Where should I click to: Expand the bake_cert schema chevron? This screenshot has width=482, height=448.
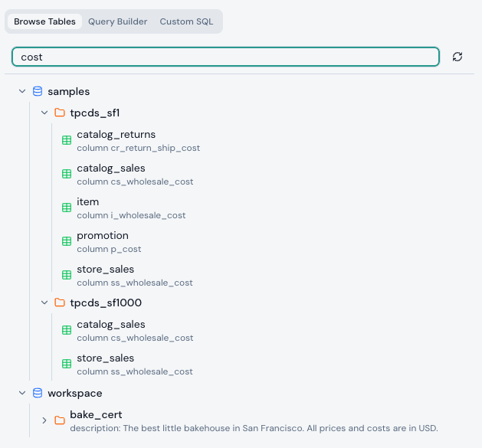[x=44, y=420]
